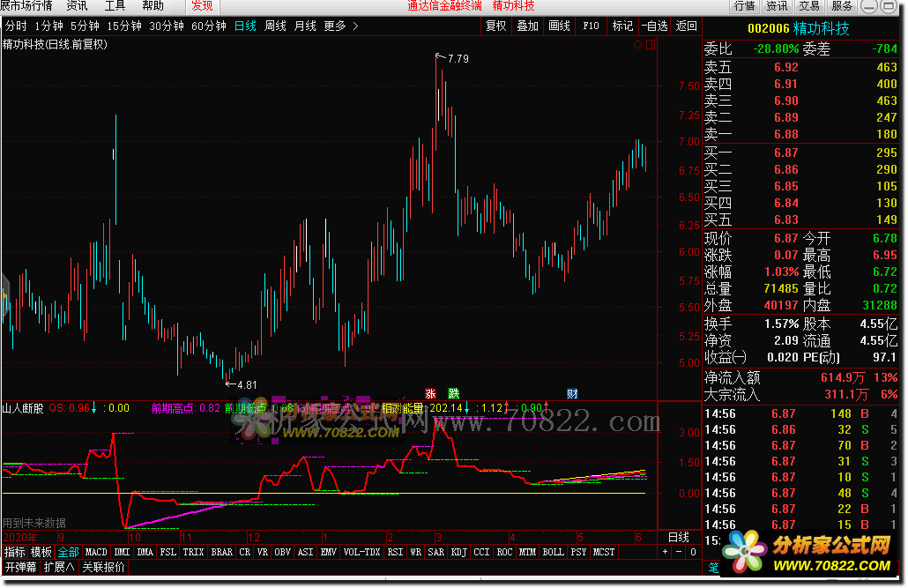Image resolution: width=908 pixels, height=588 pixels.
Task: Select the DMI indicator
Action: pos(123,552)
